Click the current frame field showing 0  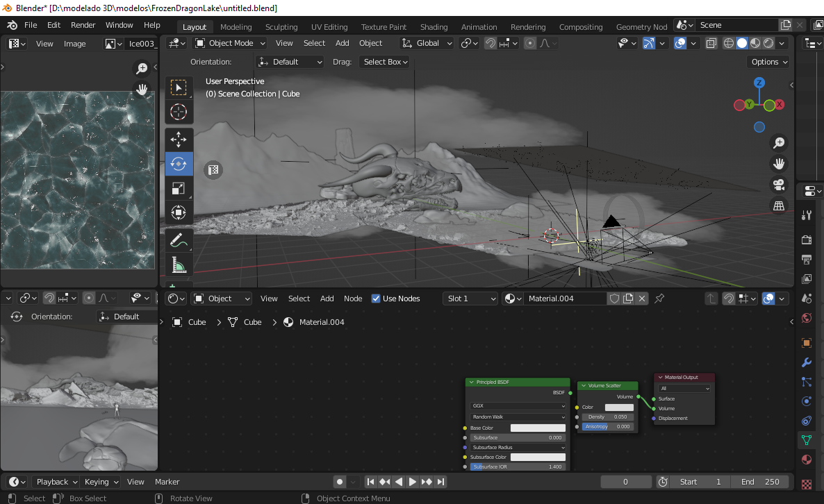626,481
